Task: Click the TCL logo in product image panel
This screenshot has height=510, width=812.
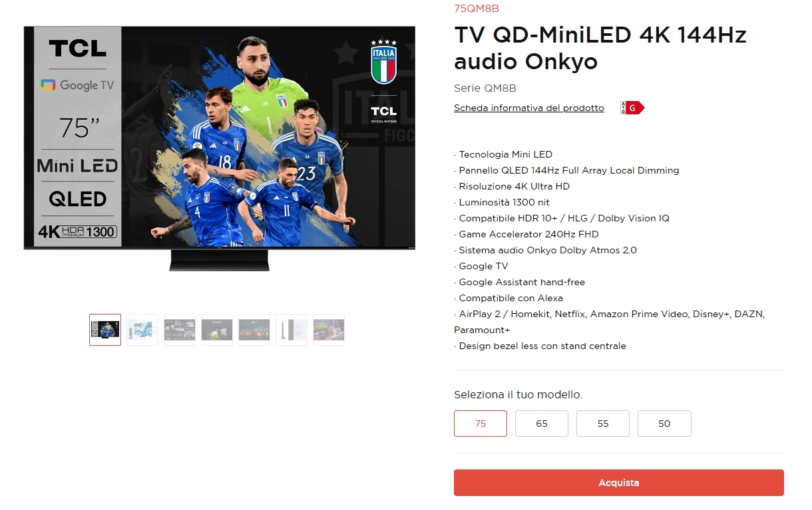Action: pos(77,49)
